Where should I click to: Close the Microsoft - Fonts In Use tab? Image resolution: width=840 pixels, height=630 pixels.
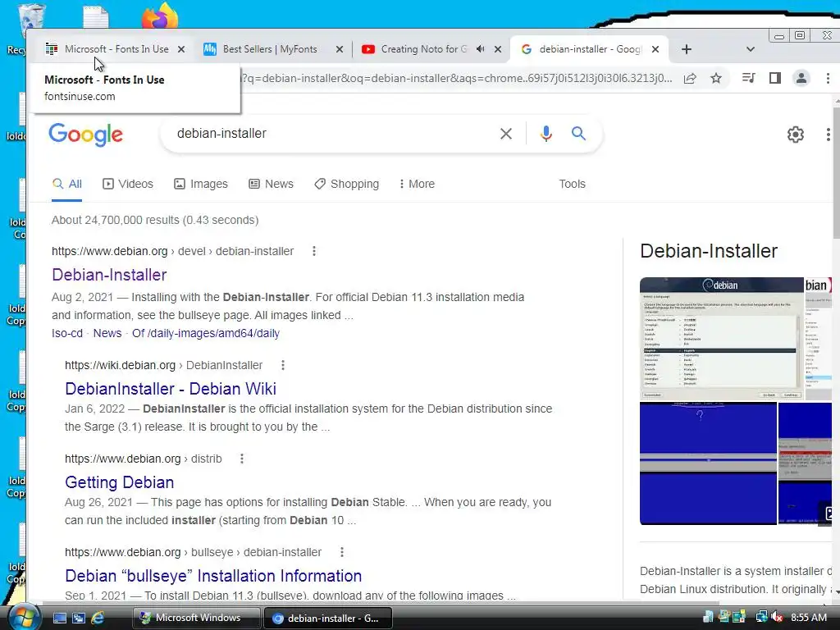point(181,49)
